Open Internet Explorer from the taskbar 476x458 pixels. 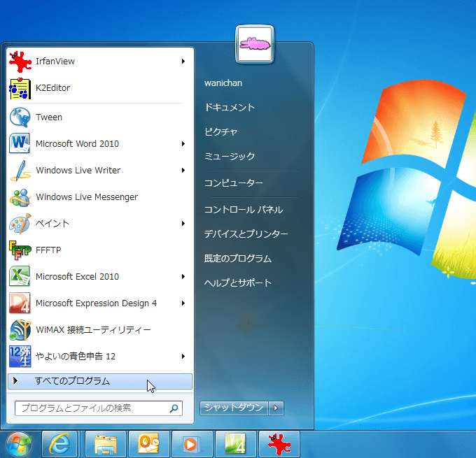59,444
